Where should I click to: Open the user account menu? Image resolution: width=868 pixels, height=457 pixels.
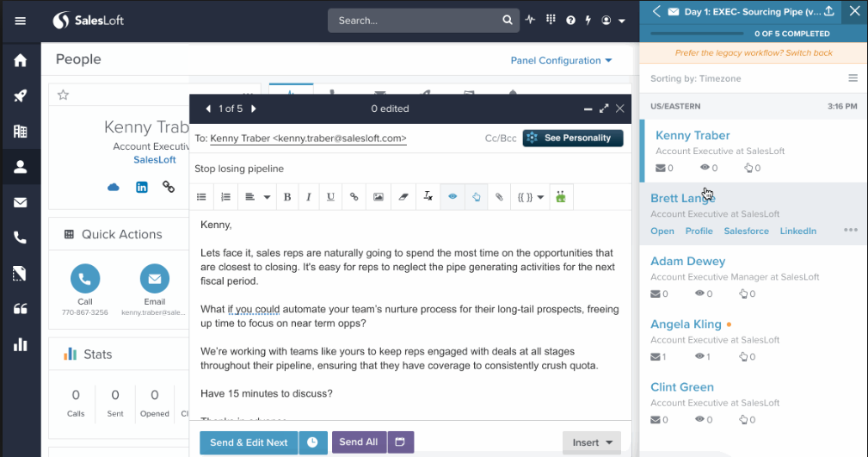[x=613, y=21]
